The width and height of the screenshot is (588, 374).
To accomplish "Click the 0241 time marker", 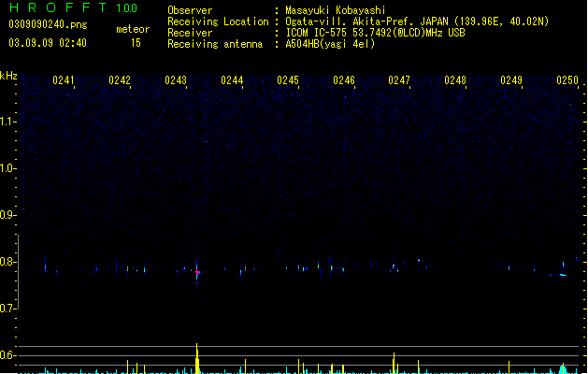I will pos(64,80).
